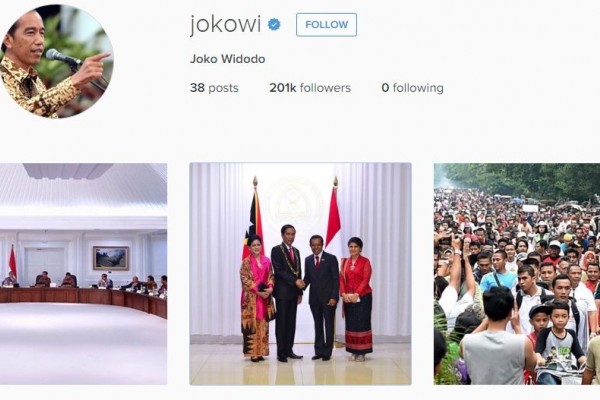Open the 38 posts count
Screen dimensions: 600x400
[x=214, y=88]
